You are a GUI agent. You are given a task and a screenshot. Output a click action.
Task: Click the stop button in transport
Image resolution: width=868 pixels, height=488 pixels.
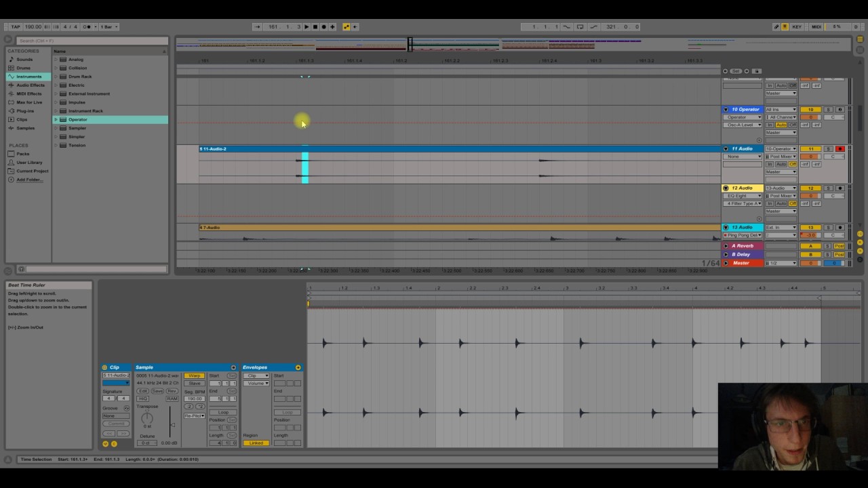(315, 26)
